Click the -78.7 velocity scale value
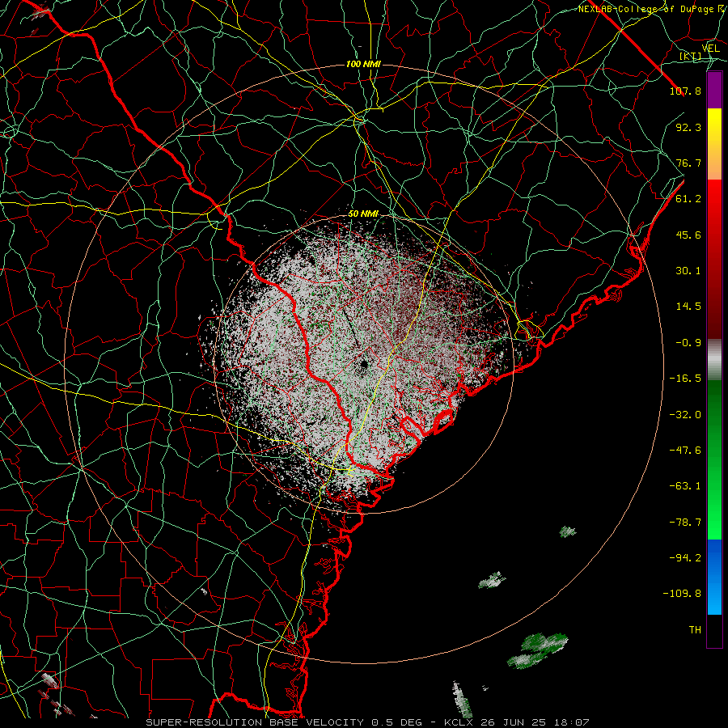 pos(685,523)
